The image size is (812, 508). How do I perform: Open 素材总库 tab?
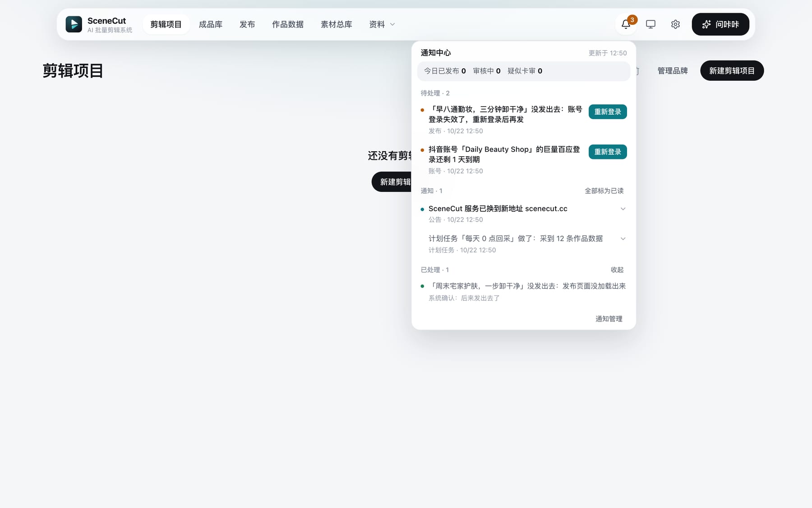point(337,24)
